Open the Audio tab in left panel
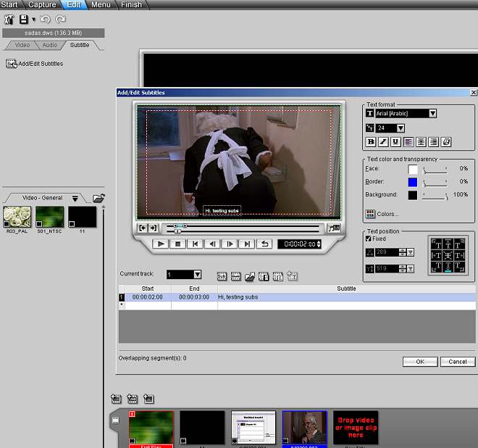Image resolution: width=478 pixels, height=448 pixels. 50,45
